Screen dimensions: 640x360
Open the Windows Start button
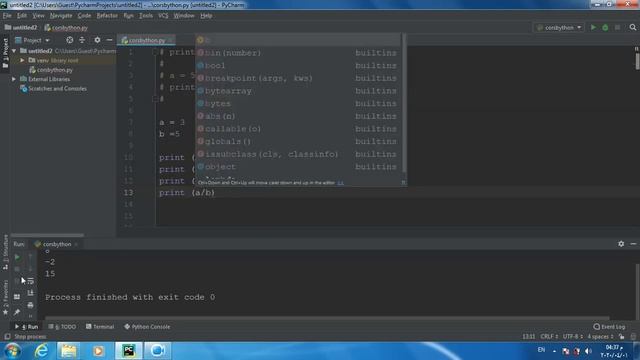click(13, 351)
